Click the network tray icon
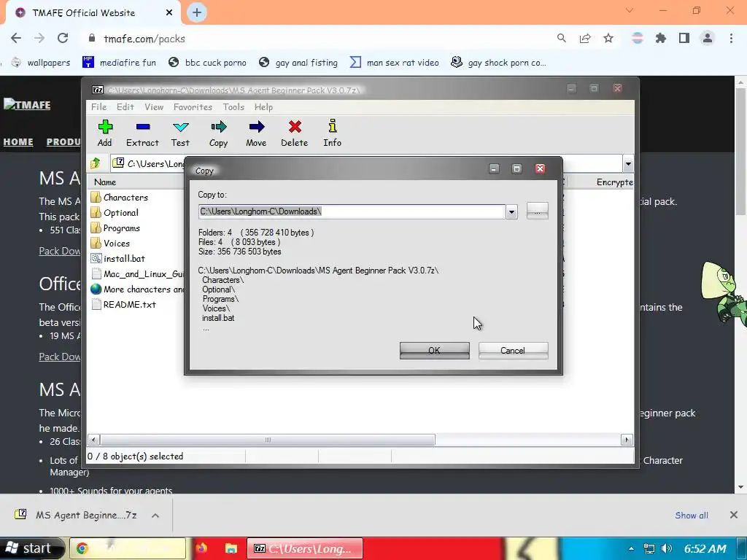The image size is (747, 560). [x=649, y=548]
